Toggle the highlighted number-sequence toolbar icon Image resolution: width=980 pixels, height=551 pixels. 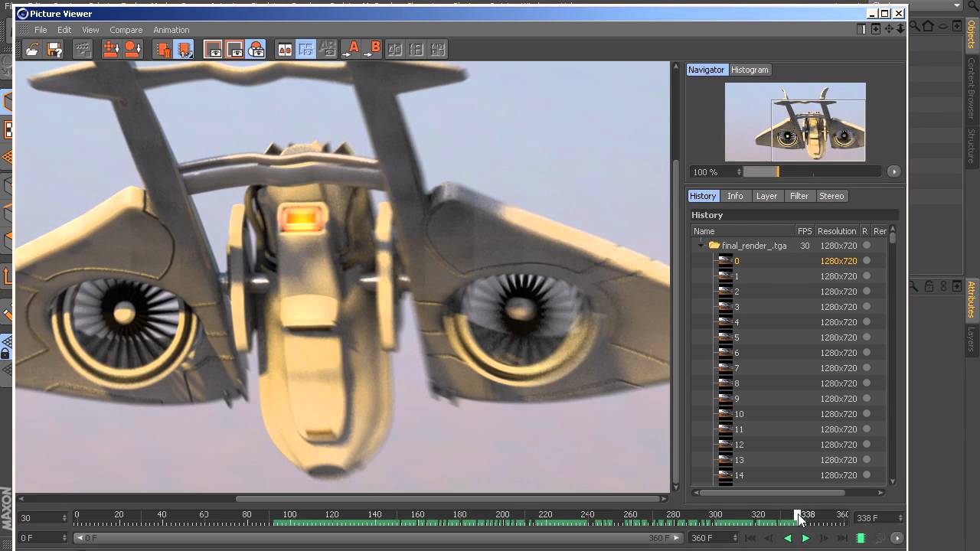pyautogui.click(x=184, y=50)
